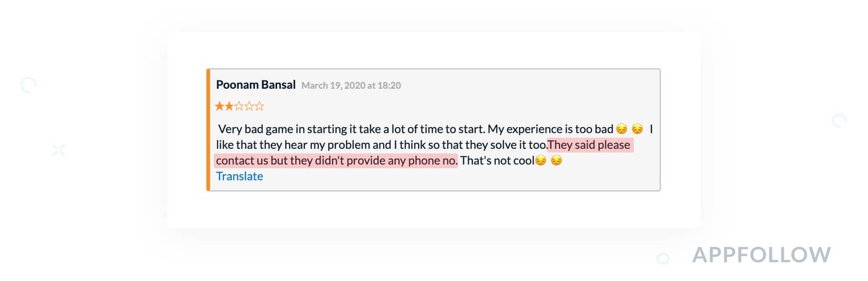Click the small circle beside AppFollow logo

663,258
